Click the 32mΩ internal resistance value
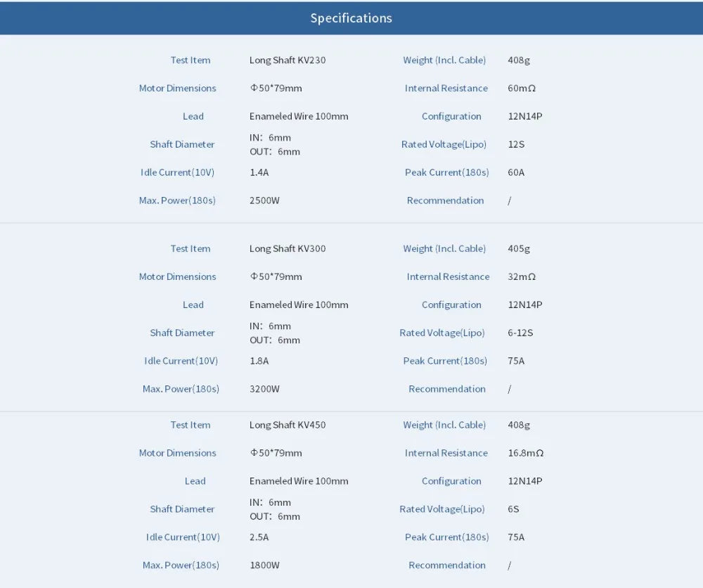 [x=522, y=277]
